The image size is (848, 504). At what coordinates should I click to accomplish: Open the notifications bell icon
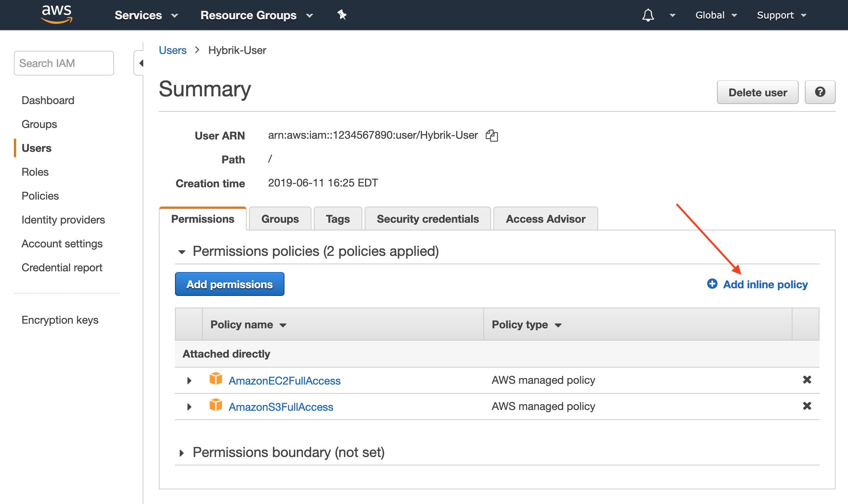tap(648, 15)
